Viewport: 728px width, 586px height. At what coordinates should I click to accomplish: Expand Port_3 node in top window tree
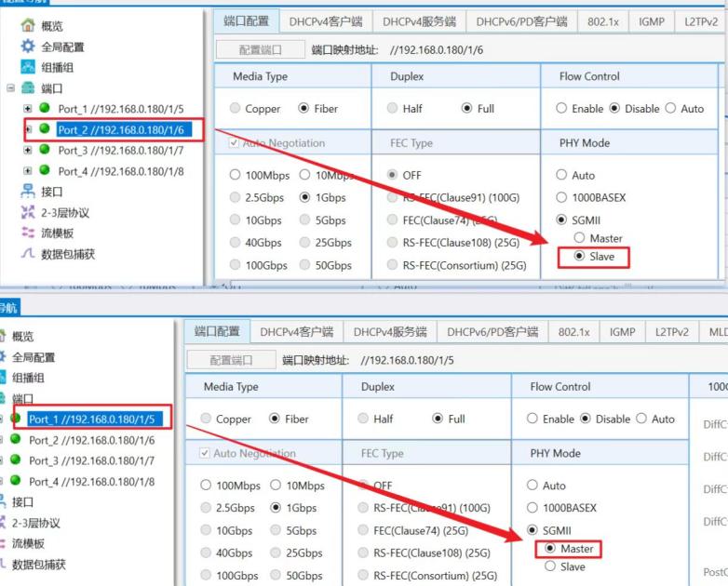coord(28,150)
